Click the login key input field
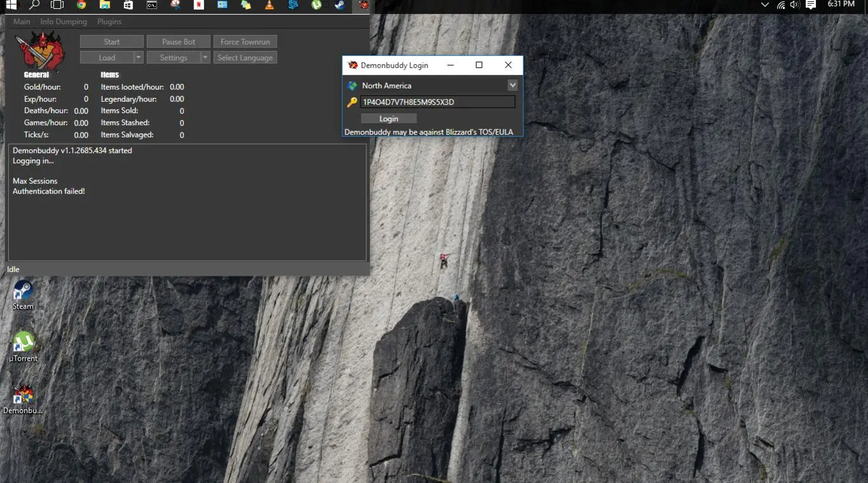Image resolution: width=868 pixels, height=483 pixels. pos(437,102)
